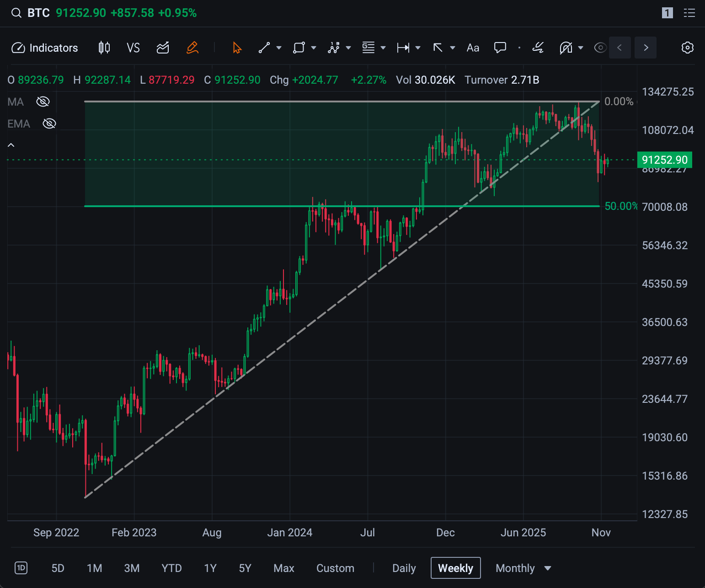Choose the Aa text annotation tool

point(473,48)
